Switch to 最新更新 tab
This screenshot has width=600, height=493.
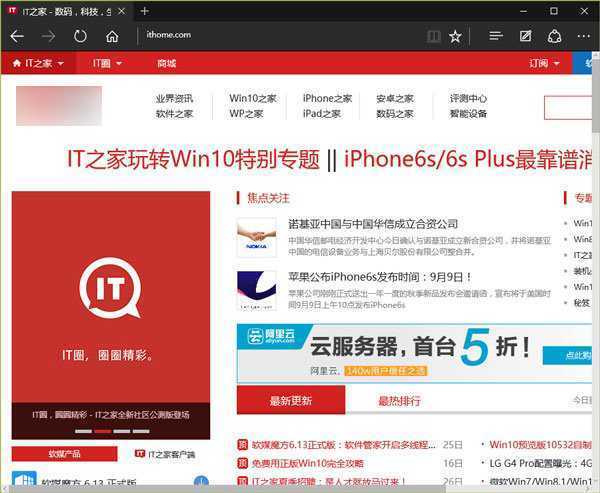pyautogui.click(x=291, y=400)
